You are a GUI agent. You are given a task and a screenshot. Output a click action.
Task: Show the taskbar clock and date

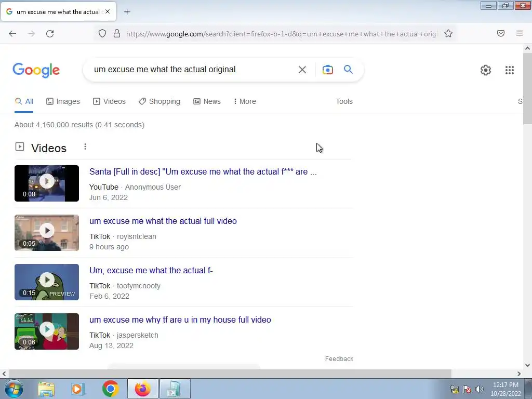click(506, 389)
